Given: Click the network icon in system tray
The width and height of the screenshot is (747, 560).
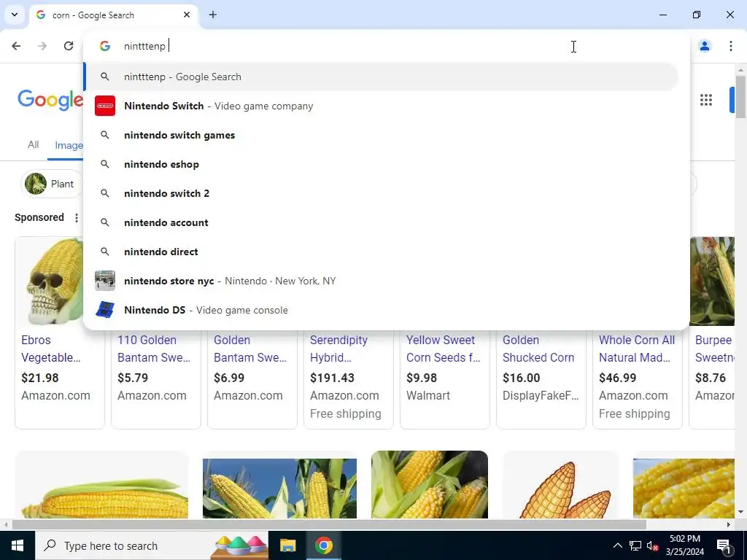Looking at the screenshot, I should [635, 545].
